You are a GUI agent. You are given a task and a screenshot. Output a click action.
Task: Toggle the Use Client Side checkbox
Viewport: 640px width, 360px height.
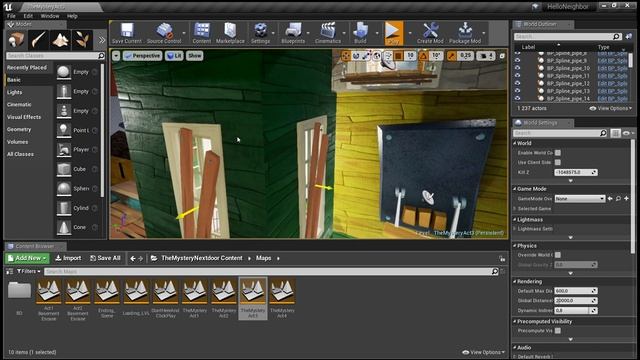click(x=558, y=162)
